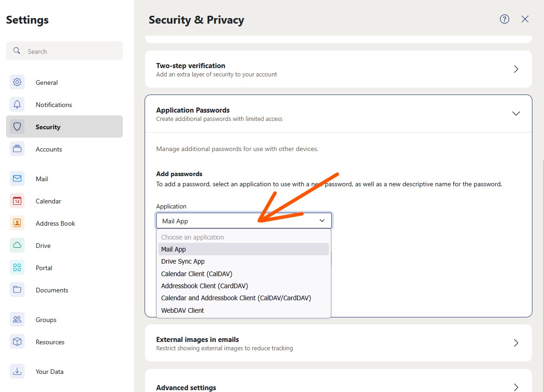Open Accounts settings via its icon

[x=17, y=149]
